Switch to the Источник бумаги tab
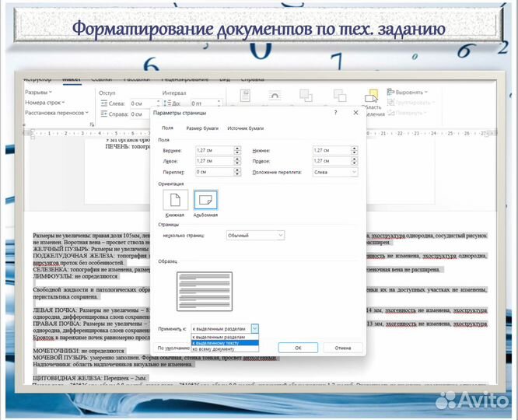This screenshot has height=420, width=518. (246, 128)
